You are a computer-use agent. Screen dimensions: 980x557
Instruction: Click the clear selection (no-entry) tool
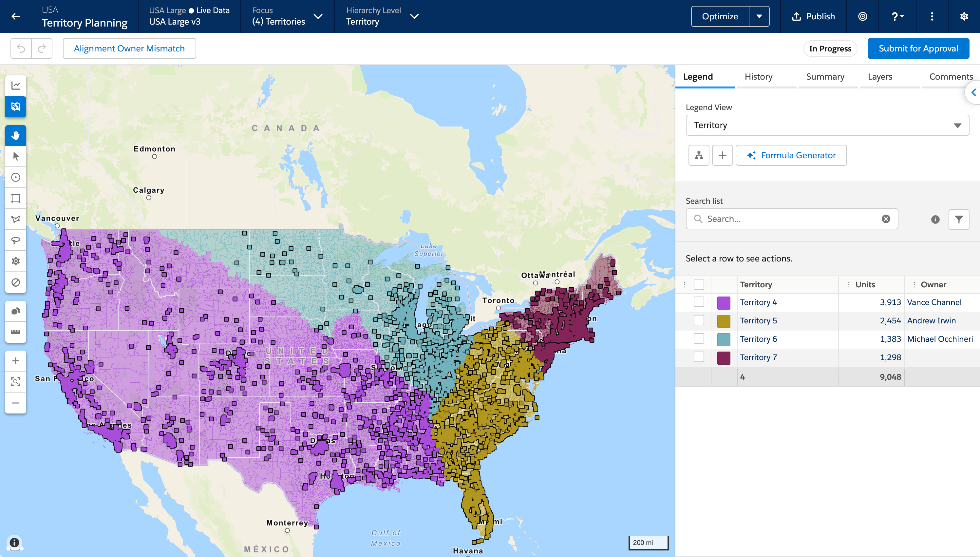16,282
